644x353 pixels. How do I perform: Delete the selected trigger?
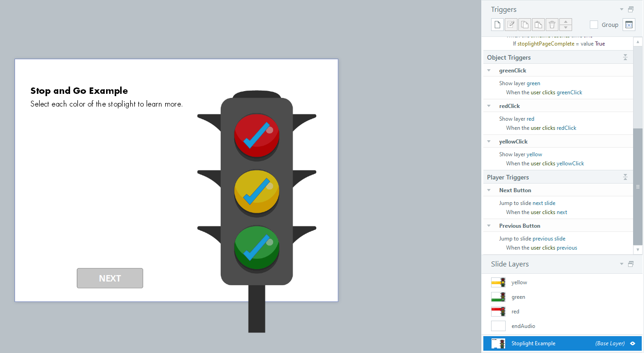tap(552, 24)
